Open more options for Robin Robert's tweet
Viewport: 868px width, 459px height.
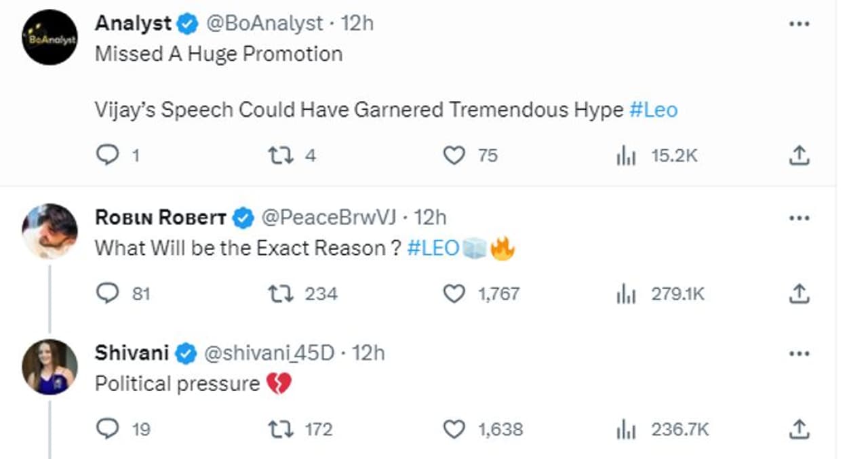[x=800, y=218]
